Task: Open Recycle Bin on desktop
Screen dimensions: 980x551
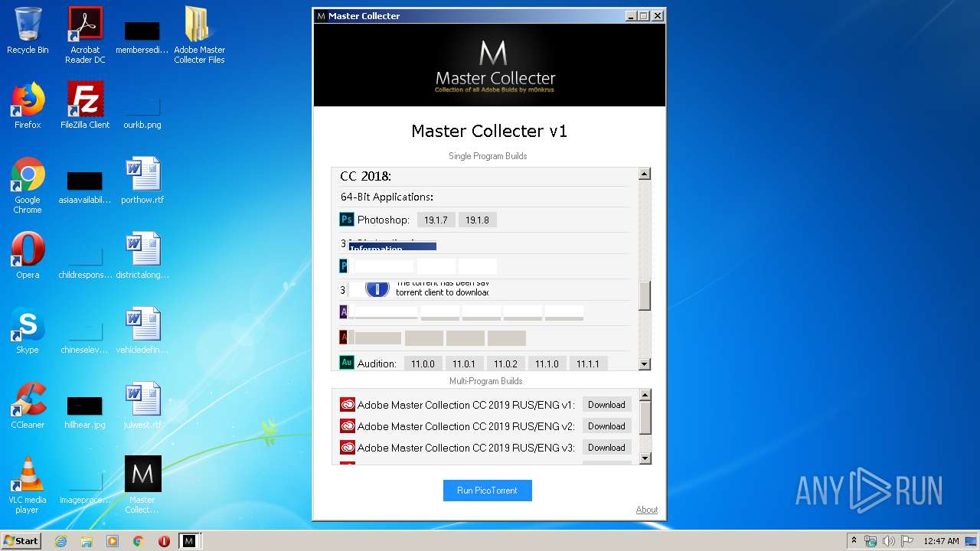Action: pos(28,31)
